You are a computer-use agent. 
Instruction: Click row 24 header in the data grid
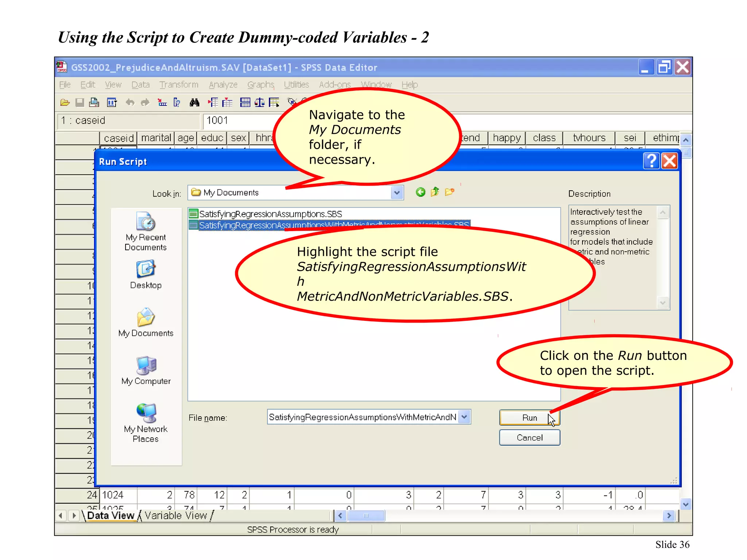(77, 495)
